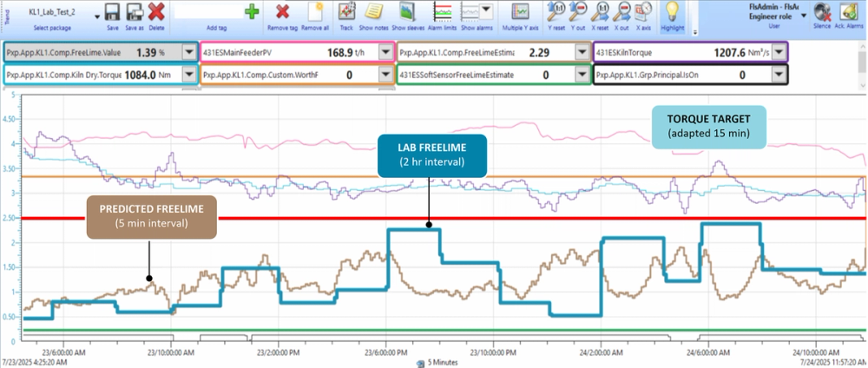
Task: Open the X axis time settings
Action: click(x=643, y=11)
